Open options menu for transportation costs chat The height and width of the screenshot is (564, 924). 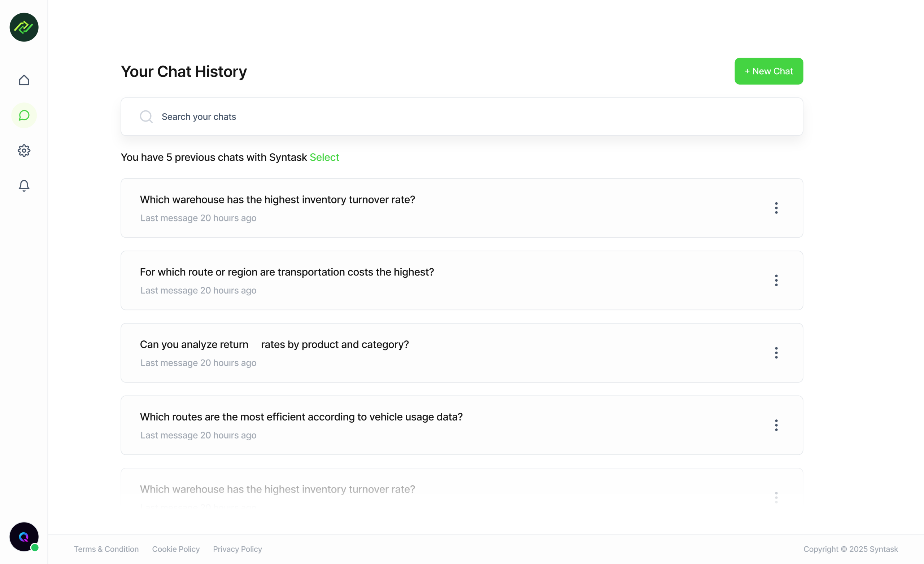776,280
